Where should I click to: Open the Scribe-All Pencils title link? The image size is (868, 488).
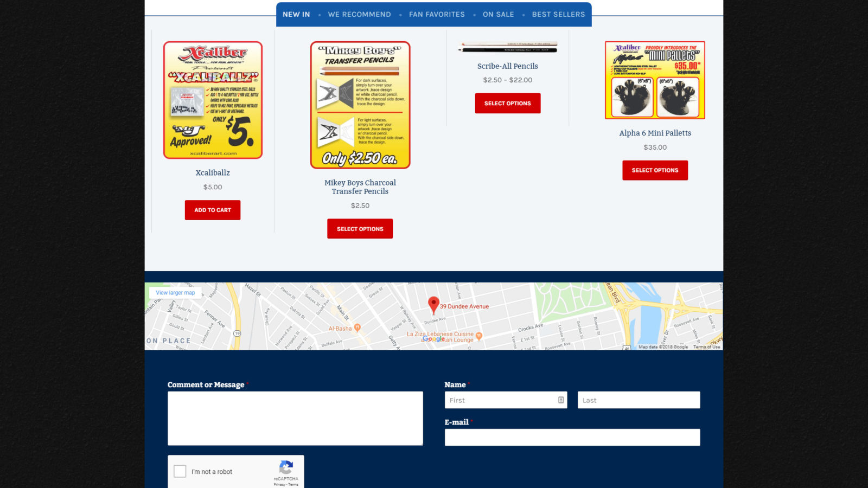pos(508,66)
